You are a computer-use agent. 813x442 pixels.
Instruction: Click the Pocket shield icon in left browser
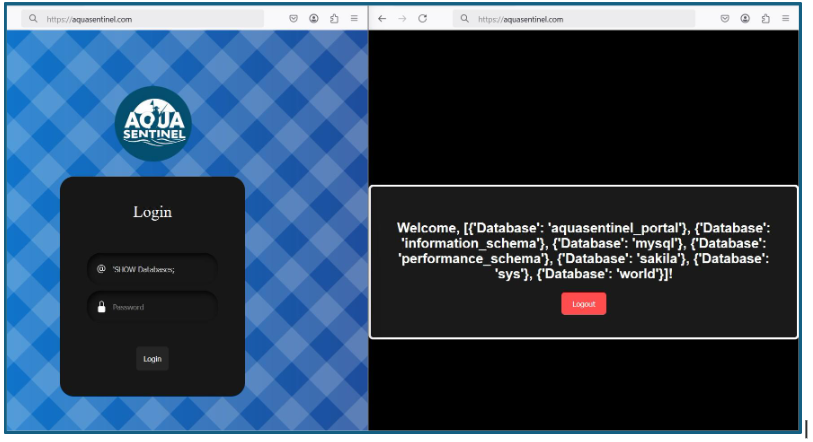point(293,19)
